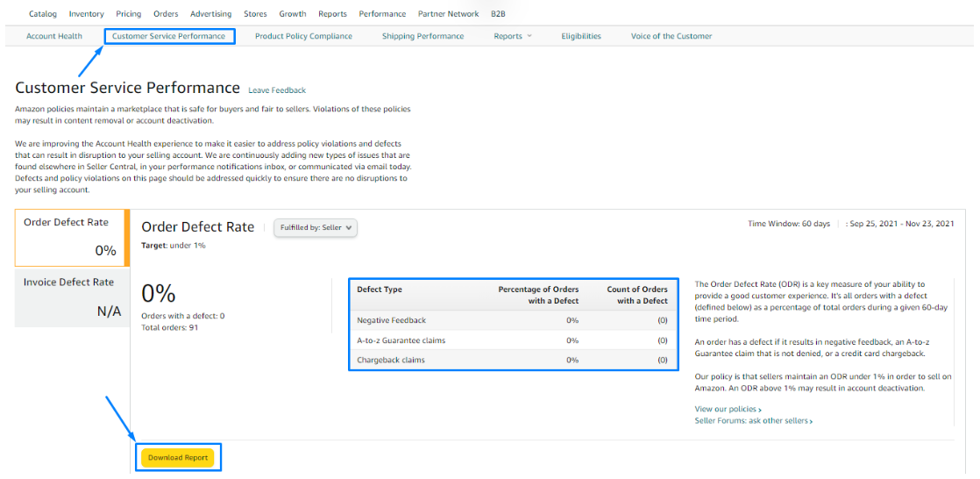
Task: Open Voice of the Customer tab
Action: 671,36
